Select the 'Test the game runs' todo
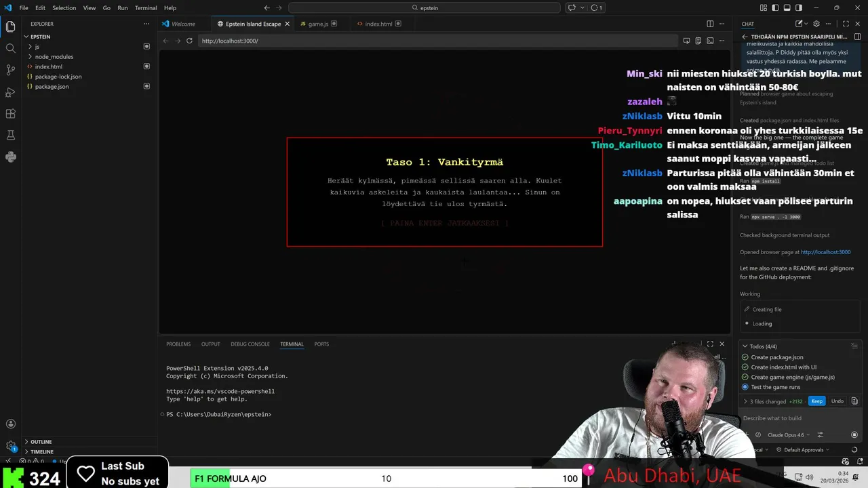Image resolution: width=868 pixels, height=488 pixels. coord(775,387)
